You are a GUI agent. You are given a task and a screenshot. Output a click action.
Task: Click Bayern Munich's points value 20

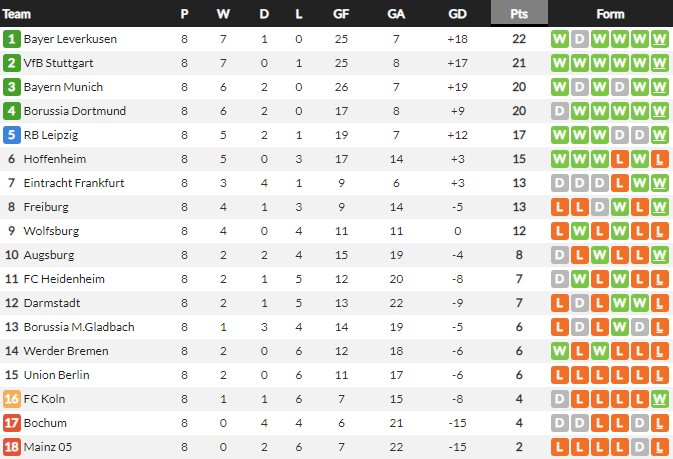coord(519,87)
